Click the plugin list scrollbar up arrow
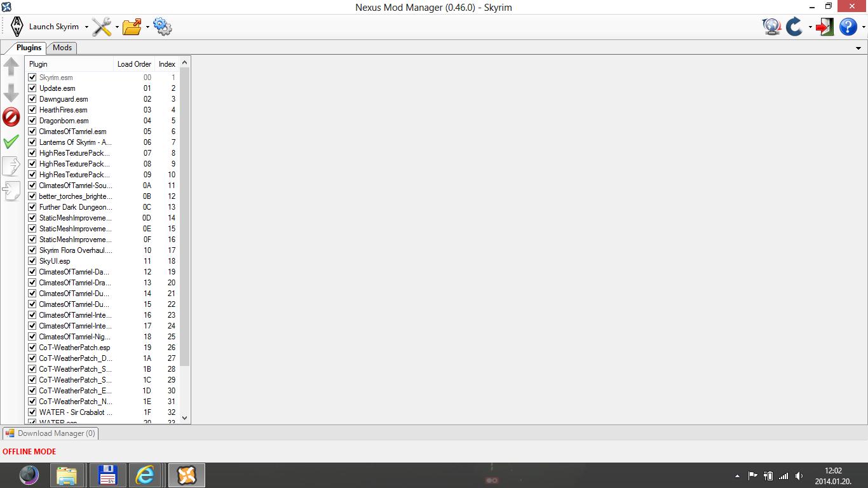 click(x=185, y=63)
